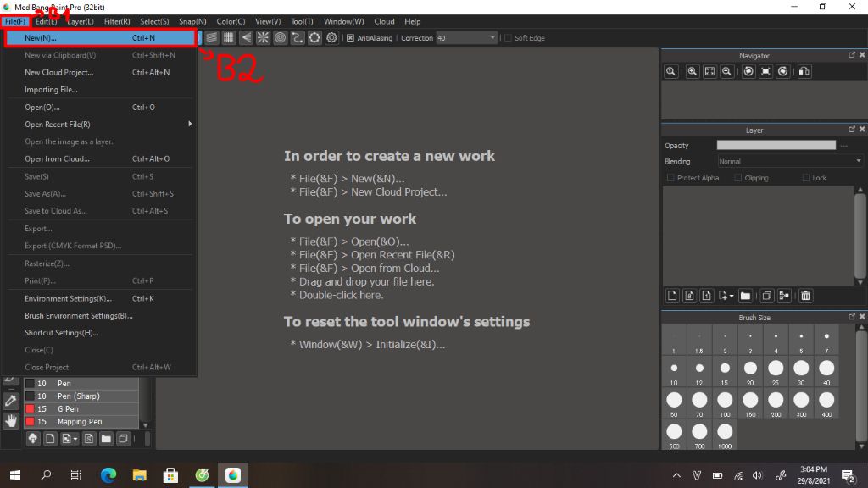Enable vanishing point snap
Screen dimensions: 868x488
246,37
